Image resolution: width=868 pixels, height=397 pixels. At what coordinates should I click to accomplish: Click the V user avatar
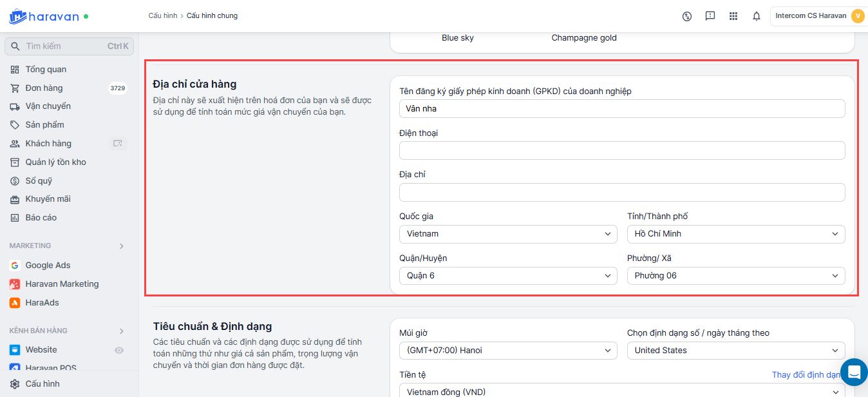[858, 16]
